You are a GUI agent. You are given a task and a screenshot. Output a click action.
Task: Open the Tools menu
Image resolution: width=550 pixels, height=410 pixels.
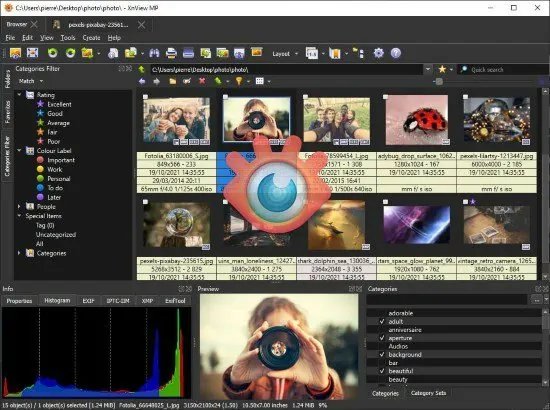tap(68, 38)
